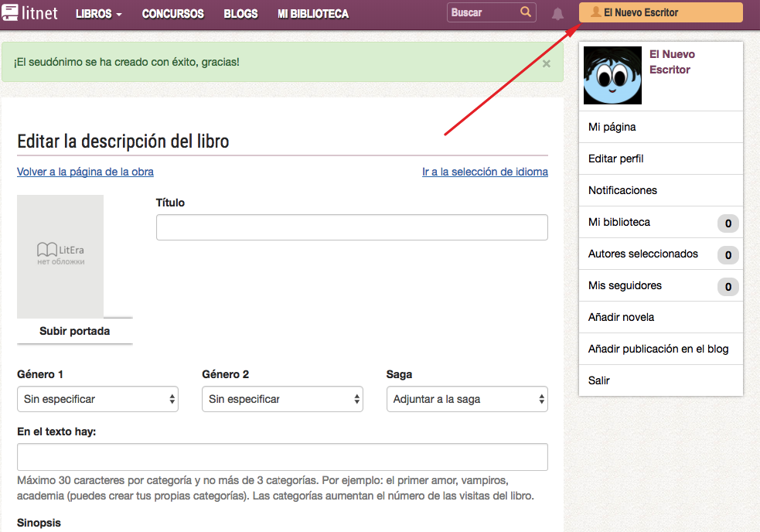Go to CONCURSOS in the navbar

[172, 14]
